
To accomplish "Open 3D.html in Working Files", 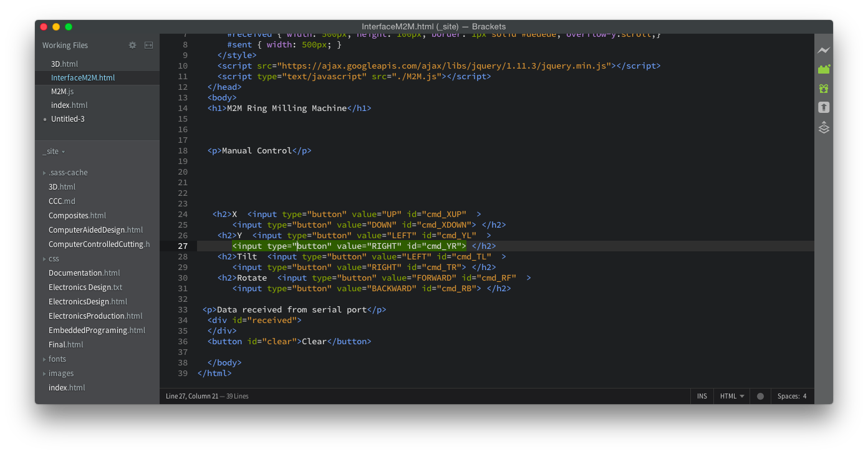I will (64, 64).
